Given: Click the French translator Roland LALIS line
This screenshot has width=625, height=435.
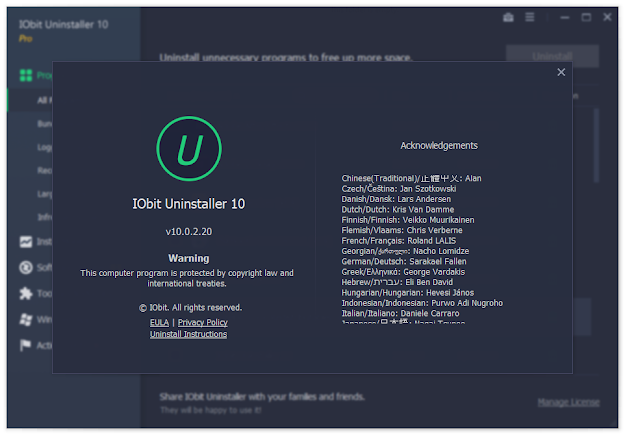Looking at the screenshot, I should [399, 241].
